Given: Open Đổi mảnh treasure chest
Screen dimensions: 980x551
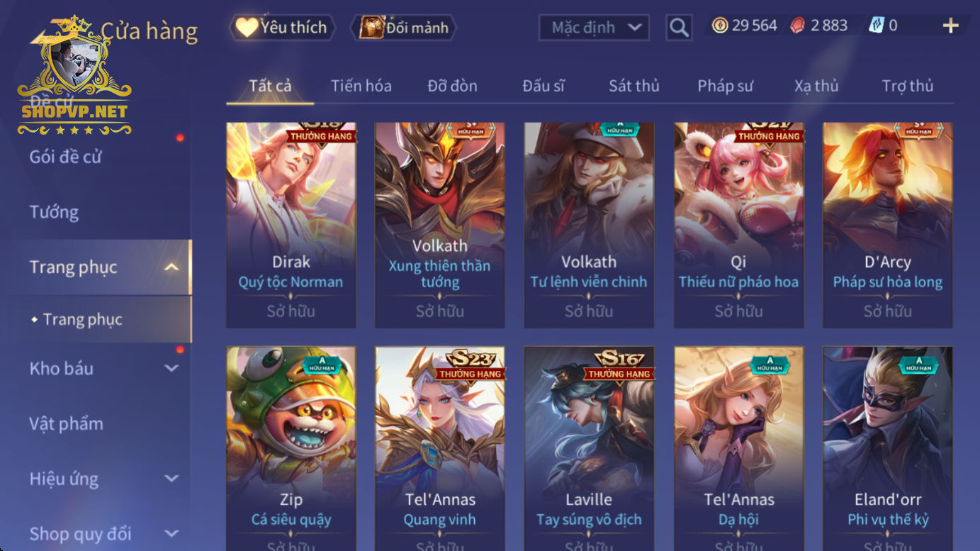Looking at the screenshot, I should (x=404, y=28).
